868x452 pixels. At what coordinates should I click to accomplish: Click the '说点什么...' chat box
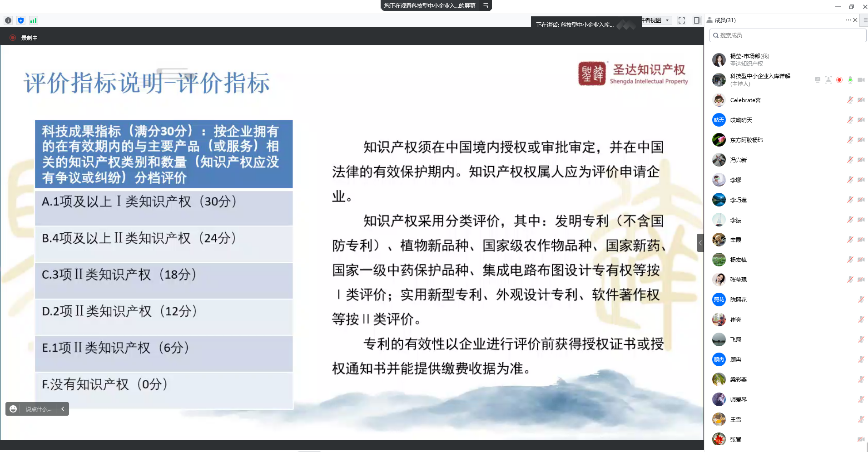[x=38, y=409]
